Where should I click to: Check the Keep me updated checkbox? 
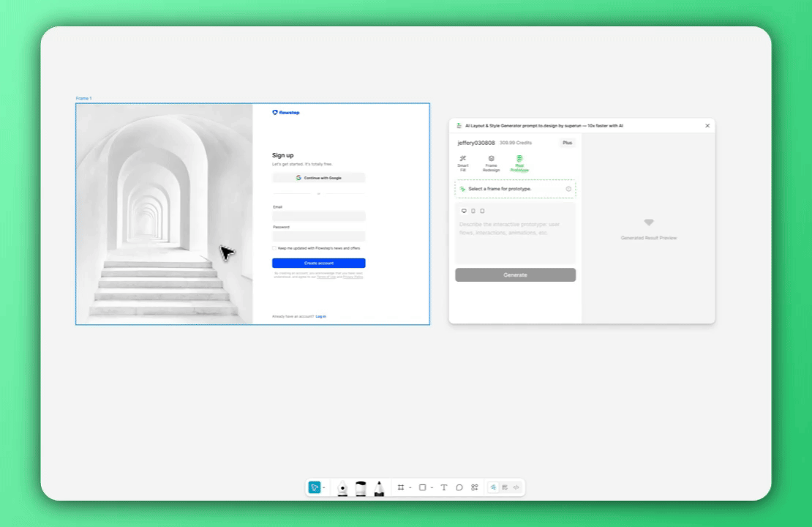pos(274,248)
